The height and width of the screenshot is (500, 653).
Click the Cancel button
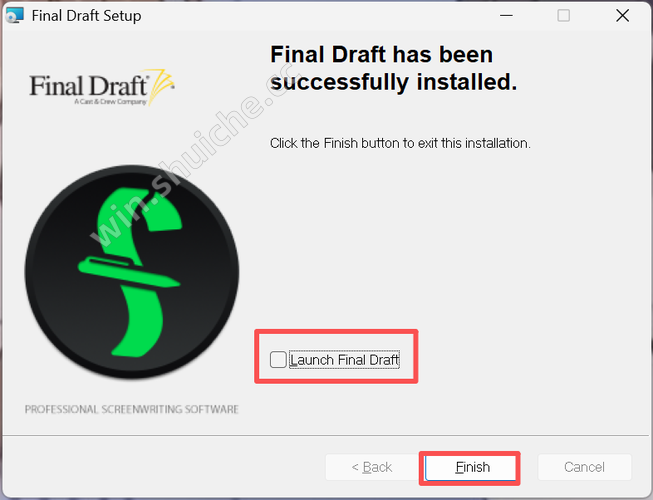584,467
